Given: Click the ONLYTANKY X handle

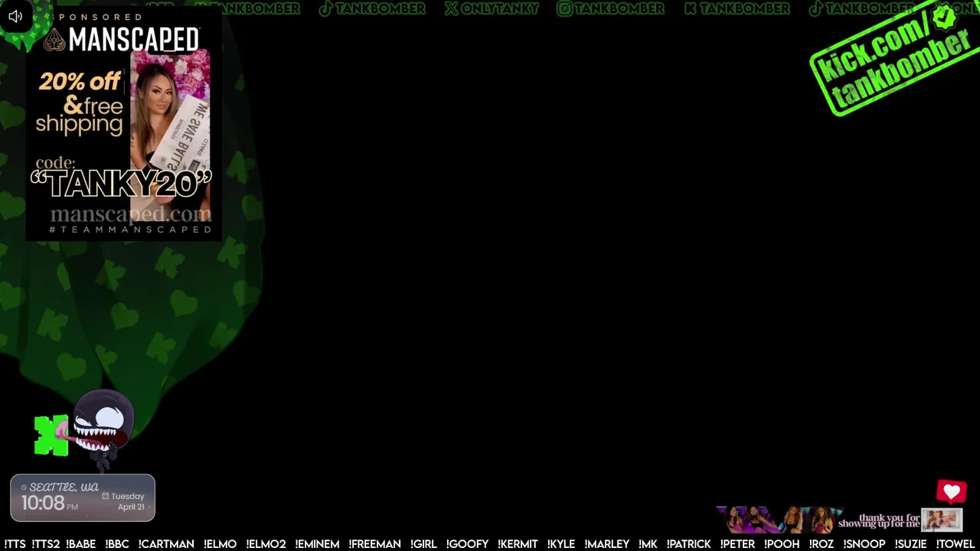Looking at the screenshot, I should click(x=499, y=8).
